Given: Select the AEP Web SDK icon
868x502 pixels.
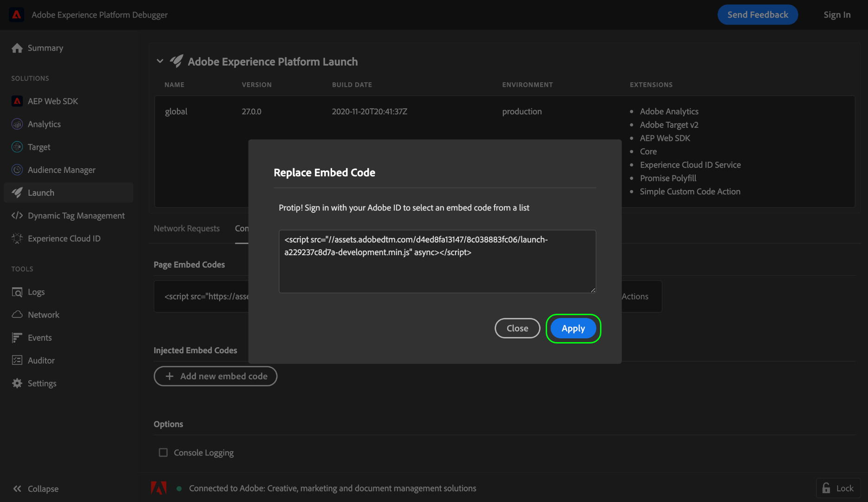Looking at the screenshot, I should [x=17, y=101].
